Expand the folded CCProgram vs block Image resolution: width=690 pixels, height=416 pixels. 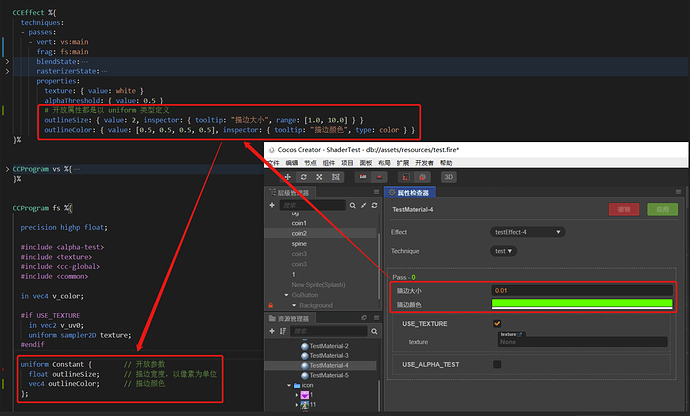7,169
